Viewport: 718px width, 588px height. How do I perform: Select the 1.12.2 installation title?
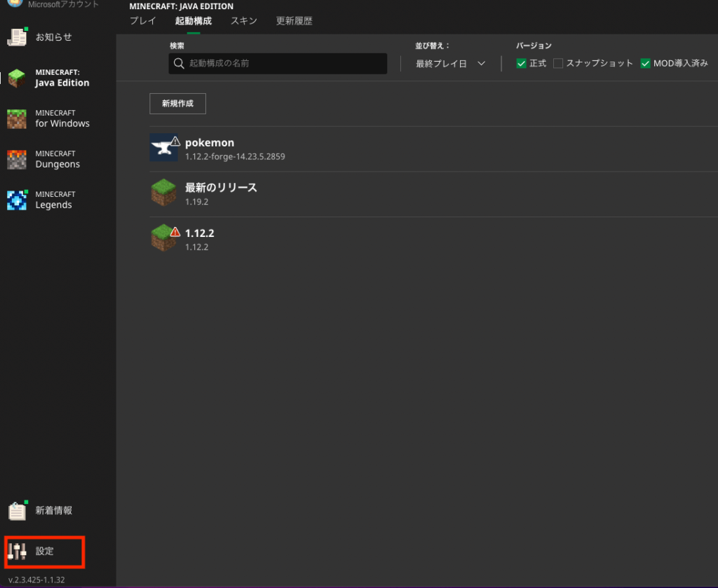point(200,233)
